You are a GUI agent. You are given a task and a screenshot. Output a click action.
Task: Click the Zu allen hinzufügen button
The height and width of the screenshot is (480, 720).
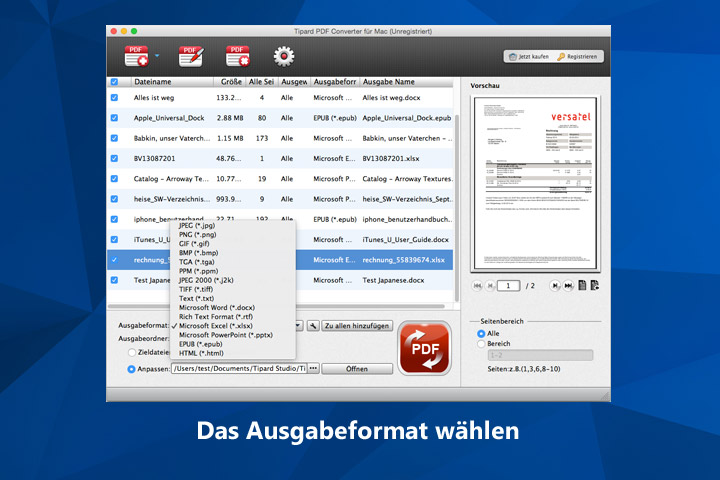[x=357, y=326]
